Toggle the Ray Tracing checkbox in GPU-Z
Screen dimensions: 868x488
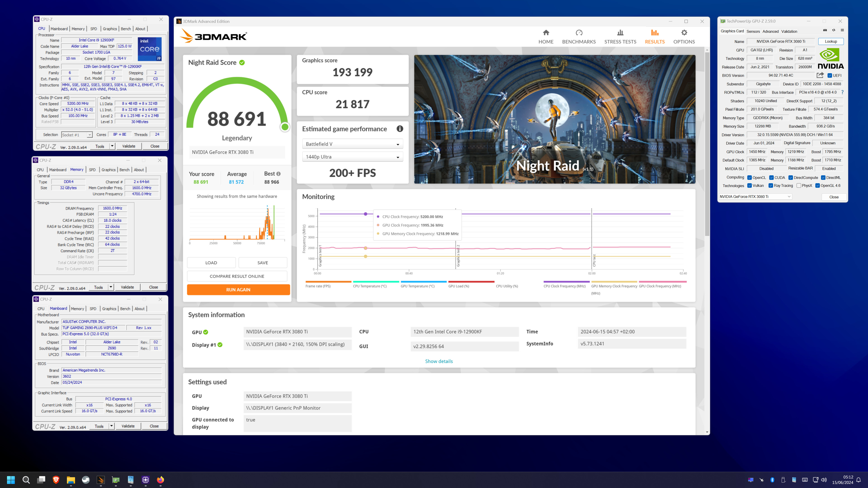coord(771,185)
